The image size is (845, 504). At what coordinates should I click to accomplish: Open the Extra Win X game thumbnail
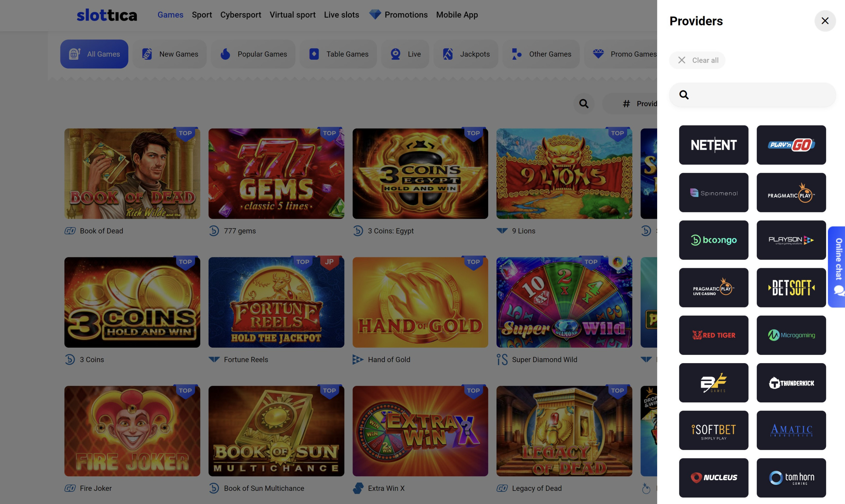tap(420, 431)
